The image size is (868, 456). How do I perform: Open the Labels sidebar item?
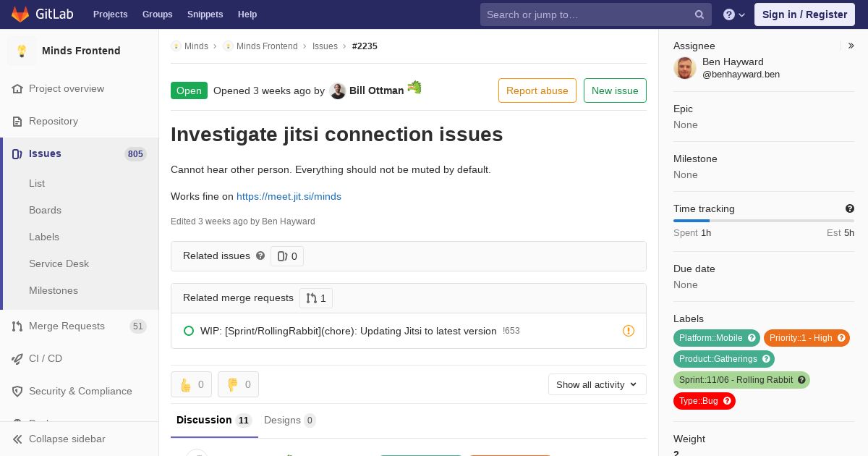(x=44, y=237)
